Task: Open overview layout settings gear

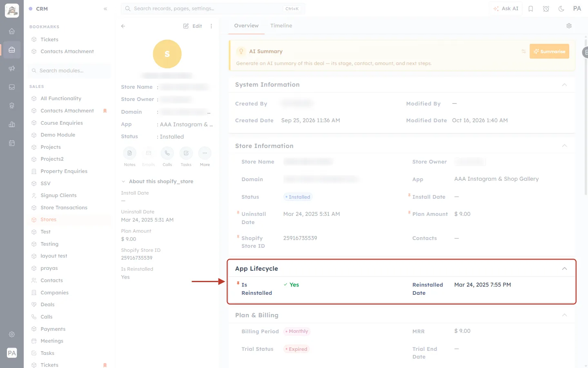Action: point(569,26)
